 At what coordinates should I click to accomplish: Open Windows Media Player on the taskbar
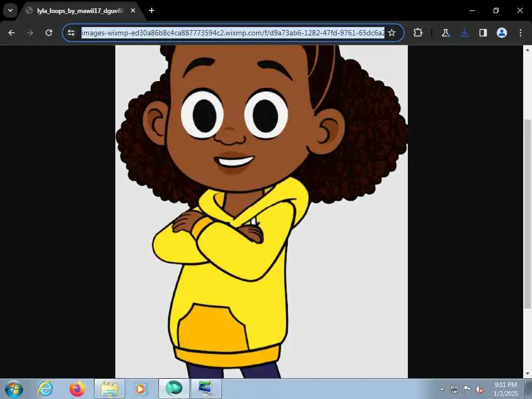click(140, 389)
